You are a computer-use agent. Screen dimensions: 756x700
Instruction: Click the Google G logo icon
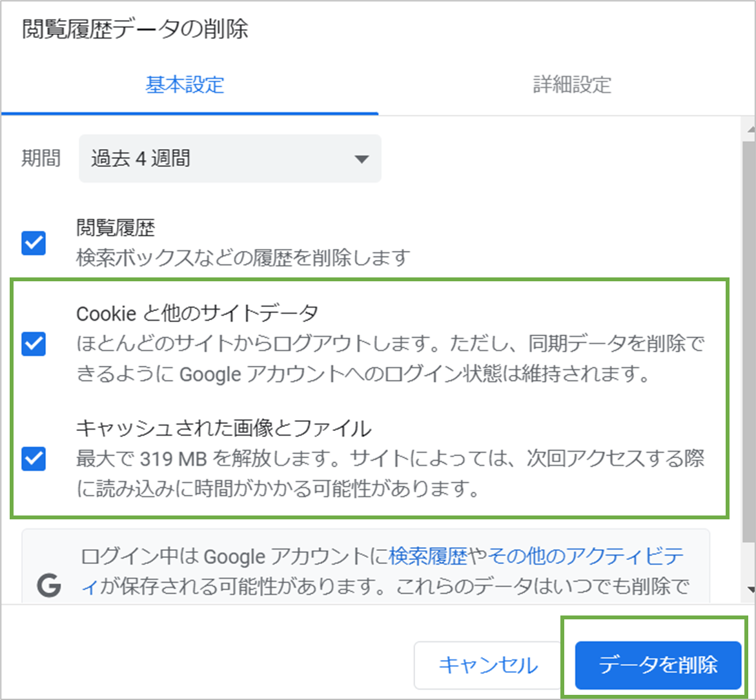pyautogui.click(x=49, y=586)
